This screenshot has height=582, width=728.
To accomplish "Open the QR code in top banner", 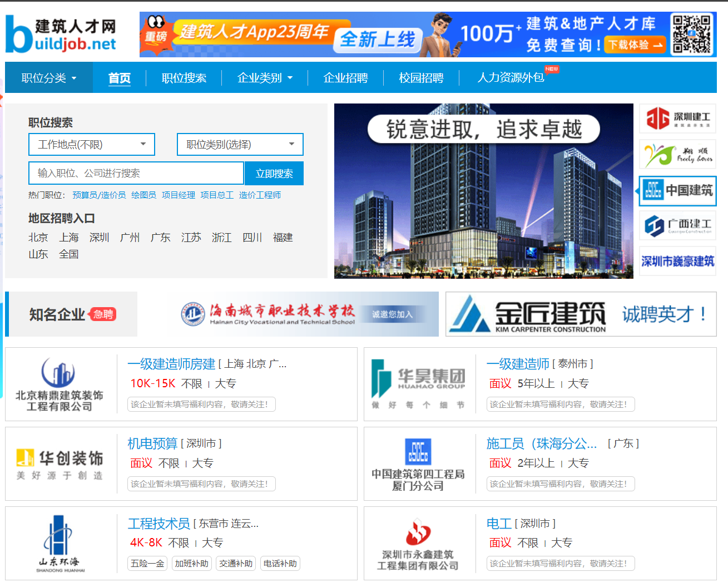I will (692, 34).
